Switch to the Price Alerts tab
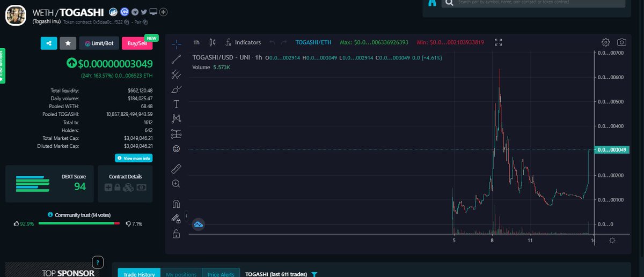This screenshot has height=277, width=644. (x=221, y=274)
